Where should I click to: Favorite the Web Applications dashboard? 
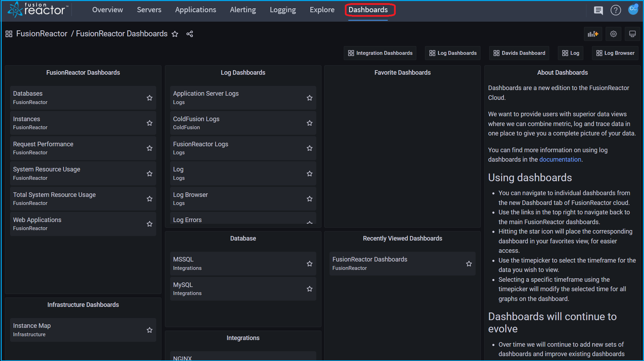pos(150,224)
